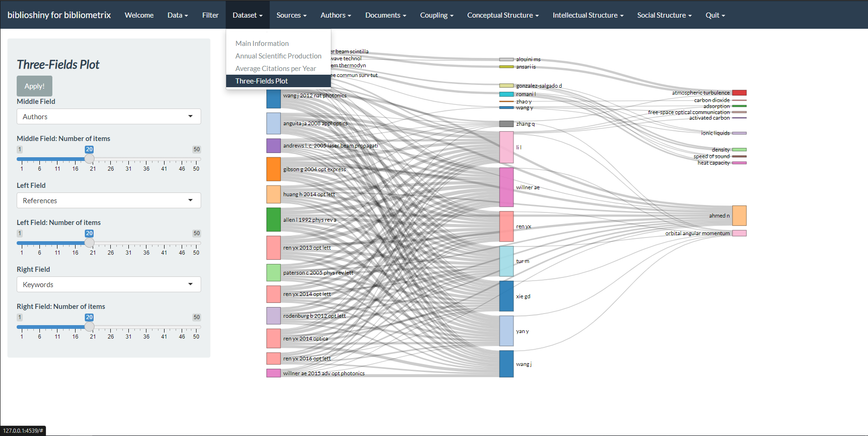The width and height of the screenshot is (868, 436).
Task: Expand the Data menu
Action: [177, 15]
